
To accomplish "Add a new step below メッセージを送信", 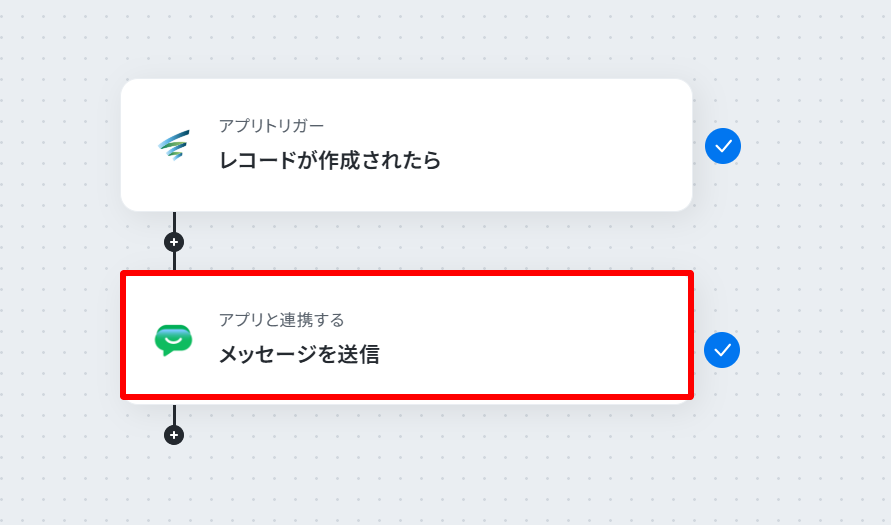I will tap(174, 435).
